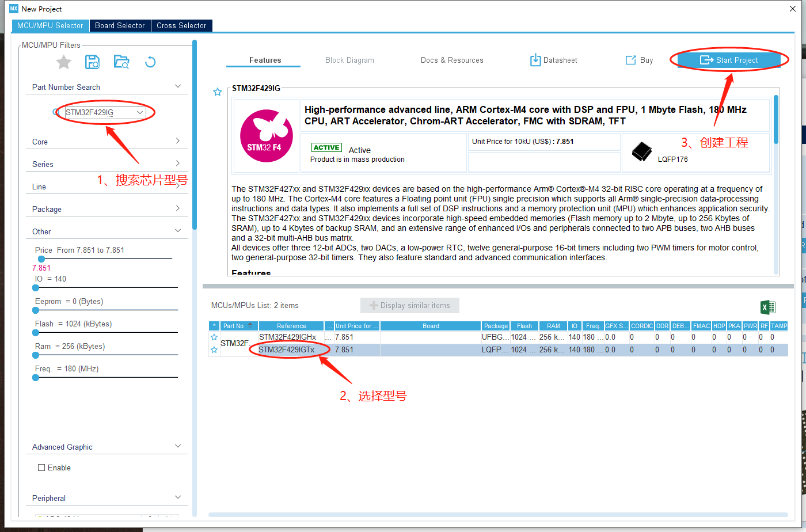Screen dimensions: 806x532
Task: Expand the Package filter section
Action: 178,208
